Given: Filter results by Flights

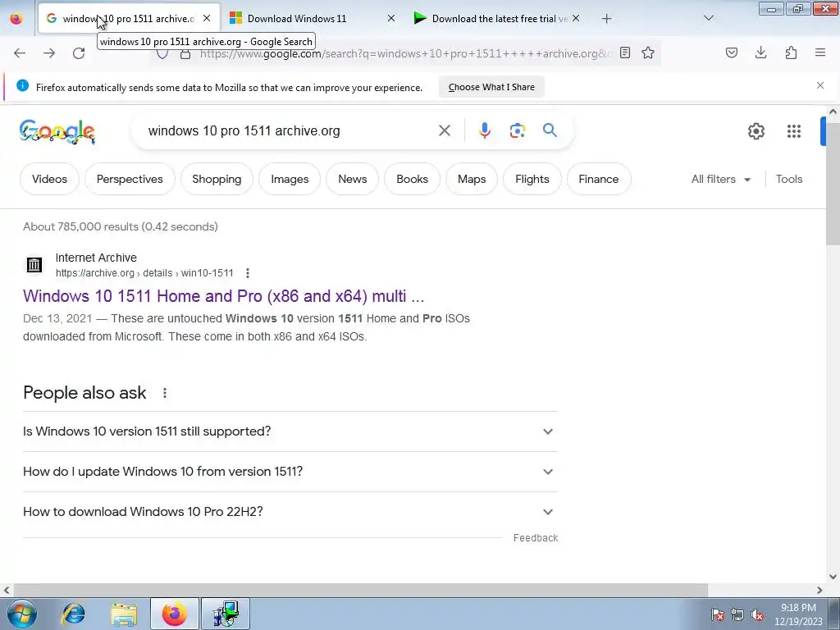Looking at the screenshot, I should (x=532, y=180).
